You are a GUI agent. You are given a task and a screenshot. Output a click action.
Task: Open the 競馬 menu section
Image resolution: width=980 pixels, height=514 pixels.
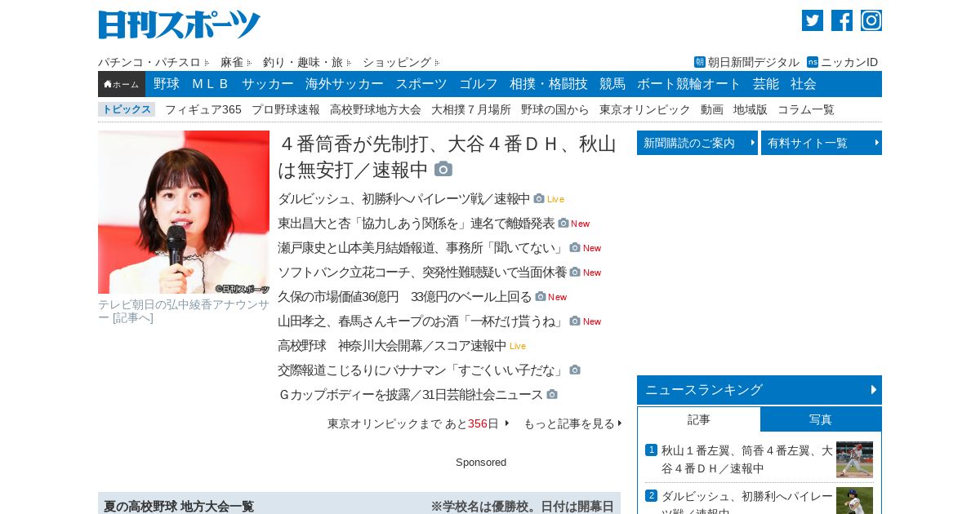[x=612, y=84]
